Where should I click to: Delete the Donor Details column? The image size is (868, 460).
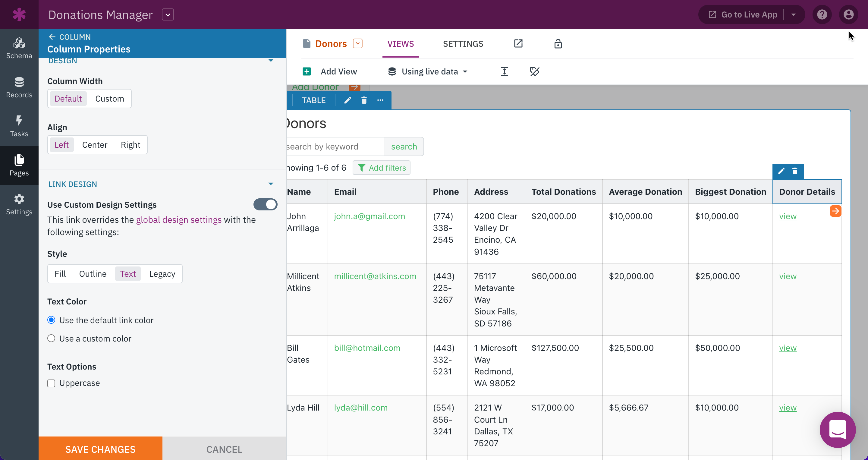click(x=794, y=171)
